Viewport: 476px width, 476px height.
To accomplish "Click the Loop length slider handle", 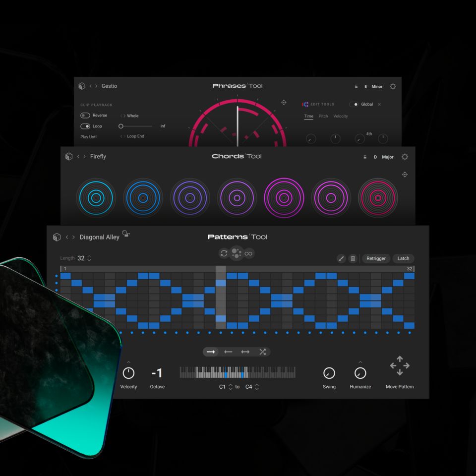I will point(121,126).
